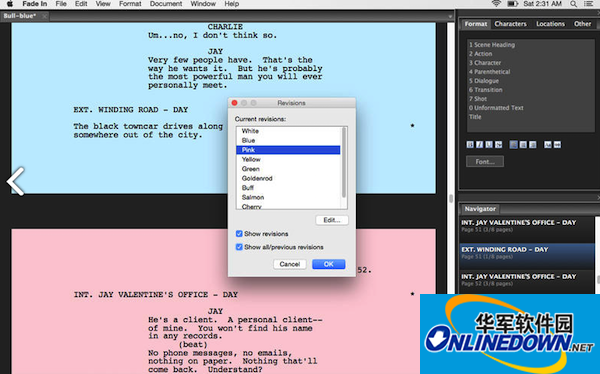This screenshot has width=600, height=374.
Task: Open the Notification Center list icon
Action: click(589, 4)
